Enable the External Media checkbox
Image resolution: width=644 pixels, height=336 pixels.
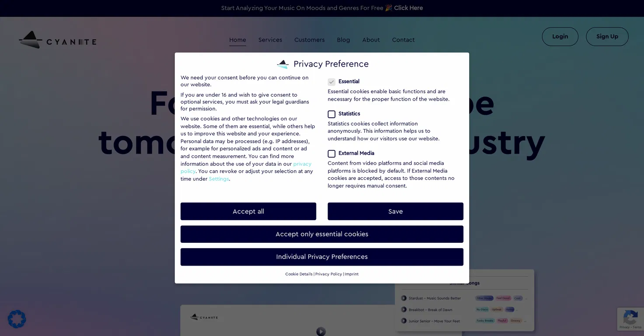point(331,154)
